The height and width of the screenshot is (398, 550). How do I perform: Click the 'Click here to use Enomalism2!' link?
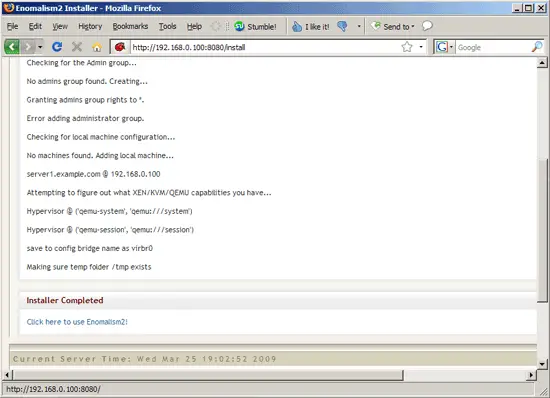click(77, 322)
